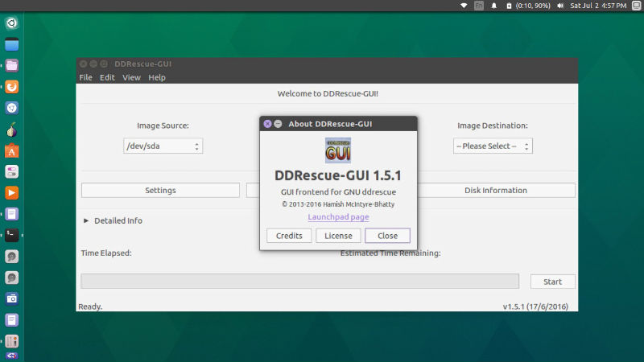Launch the blue Chromium browser icon
The height and width of the screenshot is (362, 644).
[x=11, y=108]
